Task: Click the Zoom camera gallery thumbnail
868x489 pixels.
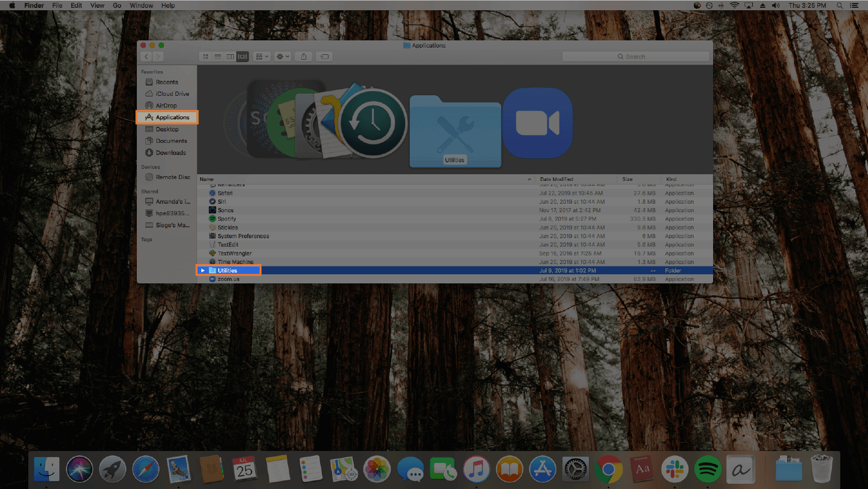Action: [537, 123]
